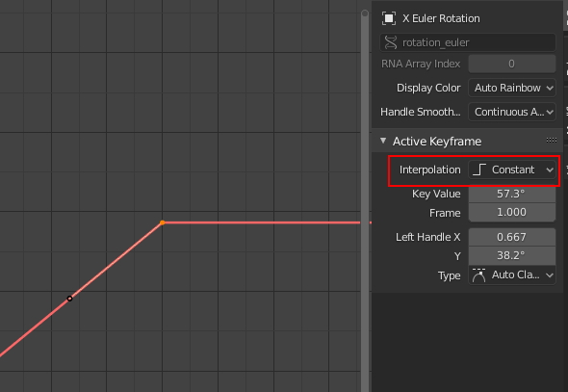Click the Active Keyframe panel drag grip
568x392 pixels.
pyautogui.click(x=552, y=141)
